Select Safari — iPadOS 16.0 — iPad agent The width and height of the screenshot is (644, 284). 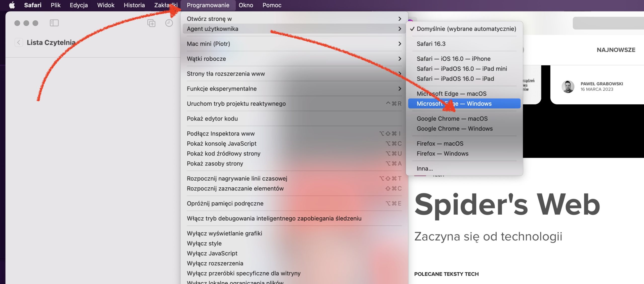(x=464, y=78)
